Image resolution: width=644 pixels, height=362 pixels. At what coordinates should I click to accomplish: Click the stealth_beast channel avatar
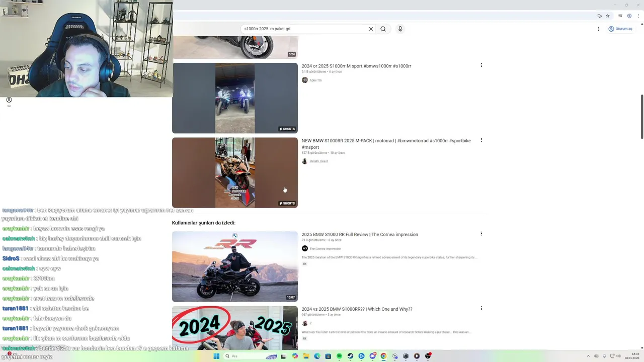pyautogui.click(x=305, y=161)
